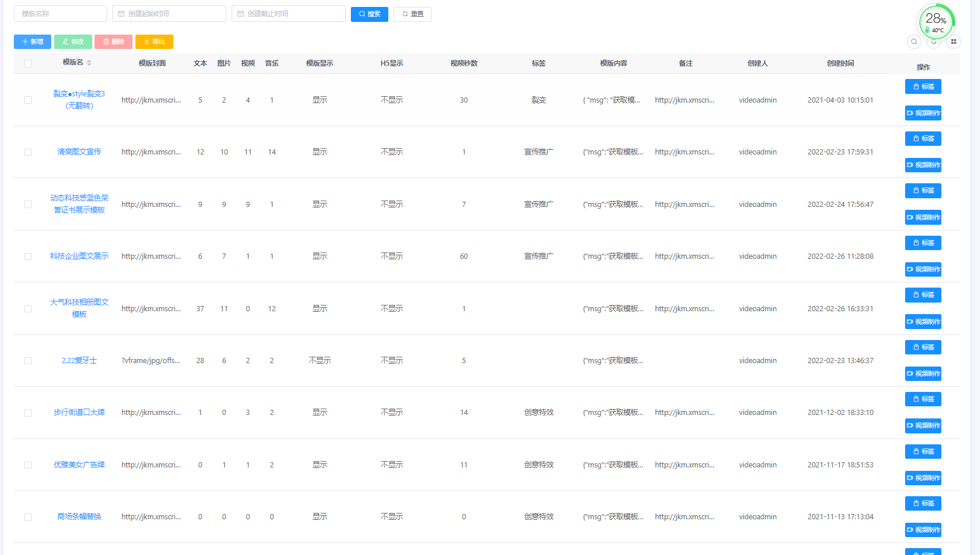
Task: Open the 创建起始时间 date picker
Action: [x=169, y=14]
